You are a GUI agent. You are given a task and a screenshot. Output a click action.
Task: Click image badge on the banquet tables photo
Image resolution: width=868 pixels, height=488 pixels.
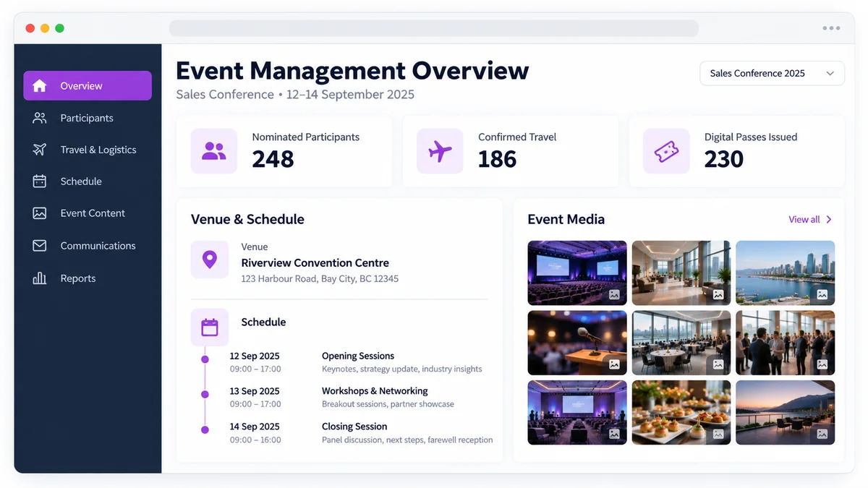tap(718, 364)
